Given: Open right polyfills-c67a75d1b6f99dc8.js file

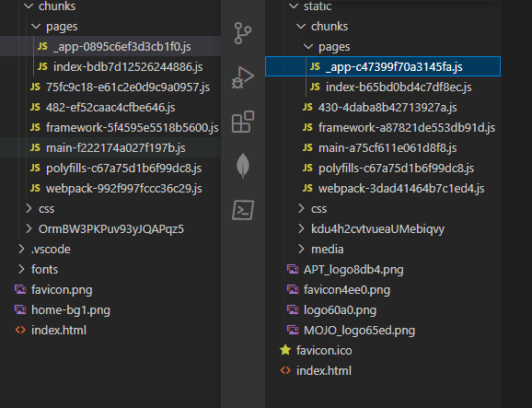Looking at the screenshot, I should (x=383, y=169).
